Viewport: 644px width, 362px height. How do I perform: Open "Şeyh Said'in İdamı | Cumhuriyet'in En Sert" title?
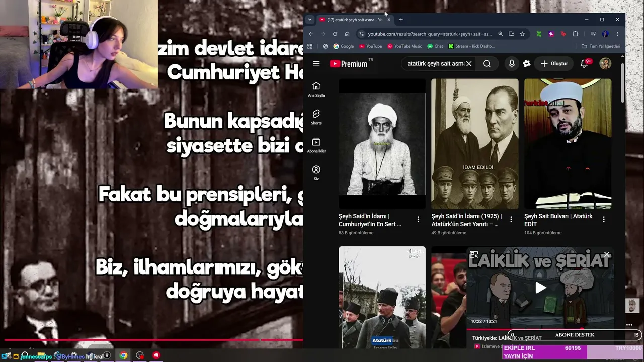pyautogui.click(x=370, y=220)
